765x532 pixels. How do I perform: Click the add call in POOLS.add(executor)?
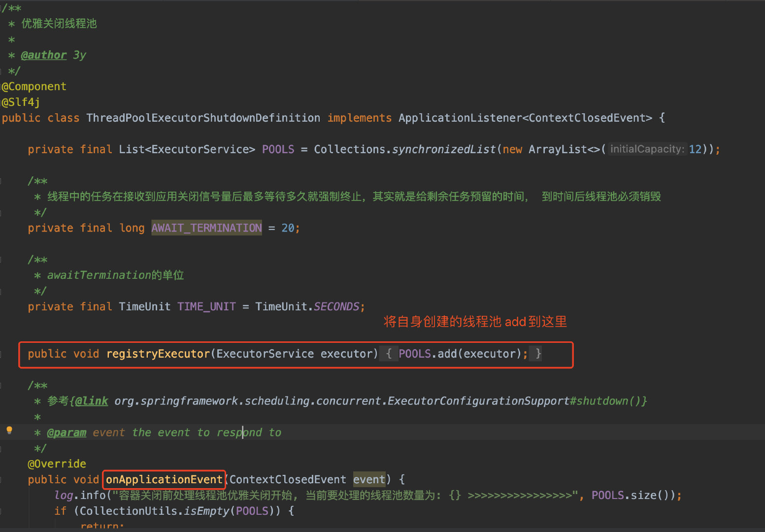click(x=447, y=354)
